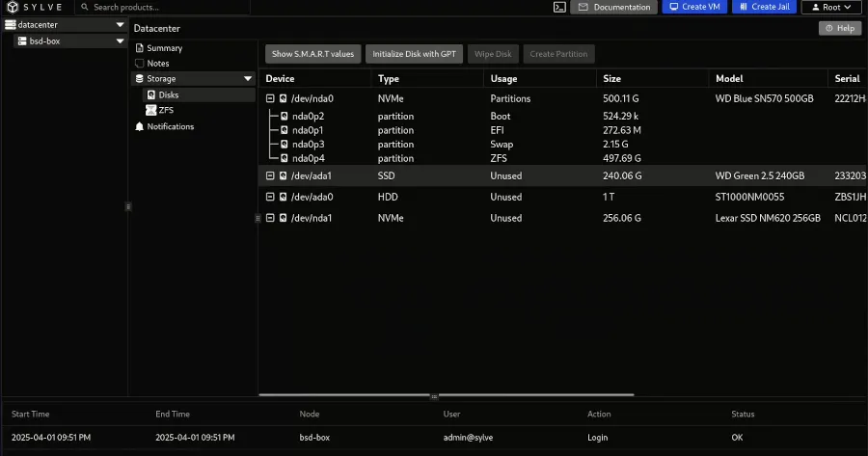Collapse the /dev/nda0 device row
The width and height of the screenshot is (868, 456).
coord(270,98)
